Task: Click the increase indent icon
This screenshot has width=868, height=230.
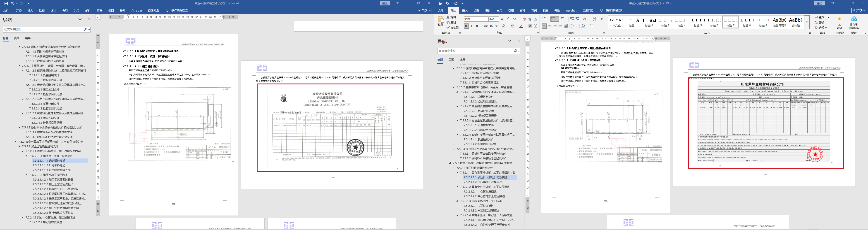Action: pos(577,19)
